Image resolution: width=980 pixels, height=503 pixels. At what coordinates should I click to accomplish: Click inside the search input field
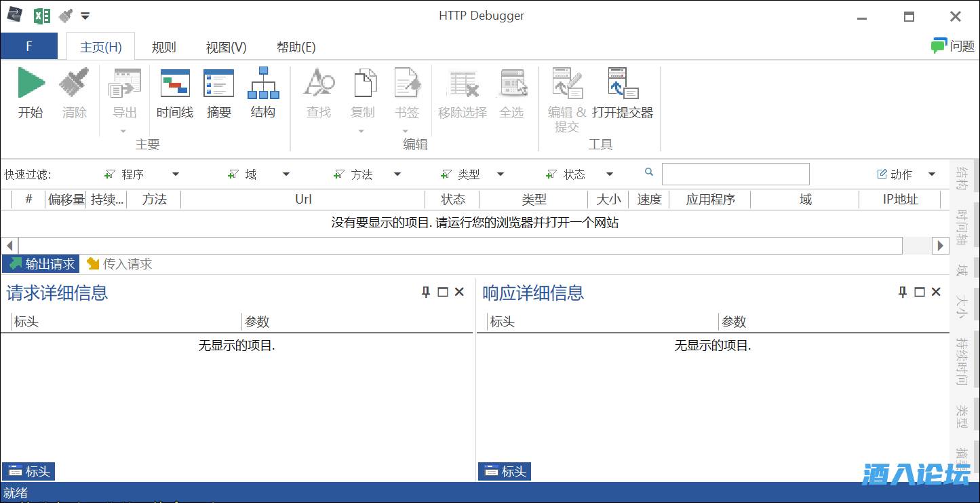pos(735,174)
